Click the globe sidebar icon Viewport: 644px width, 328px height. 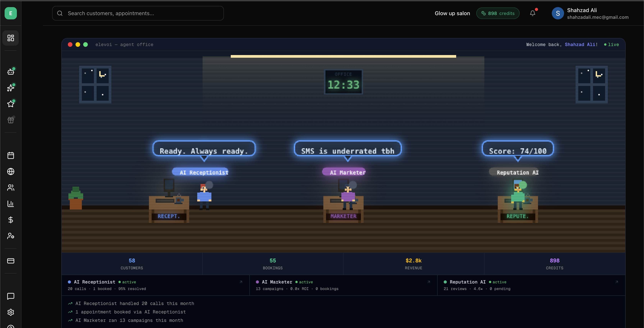click(x=11, y=171)
